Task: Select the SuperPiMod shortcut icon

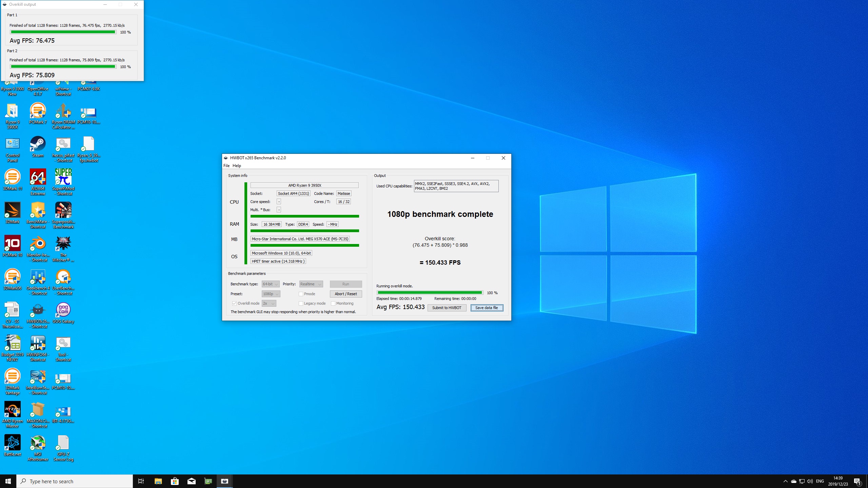Action: click(x=63, y=183)
